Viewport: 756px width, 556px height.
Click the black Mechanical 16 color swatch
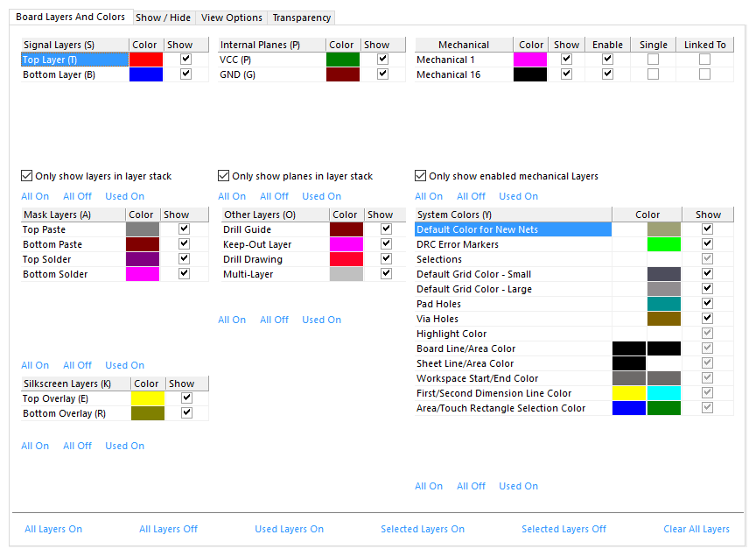click(530, 74)
